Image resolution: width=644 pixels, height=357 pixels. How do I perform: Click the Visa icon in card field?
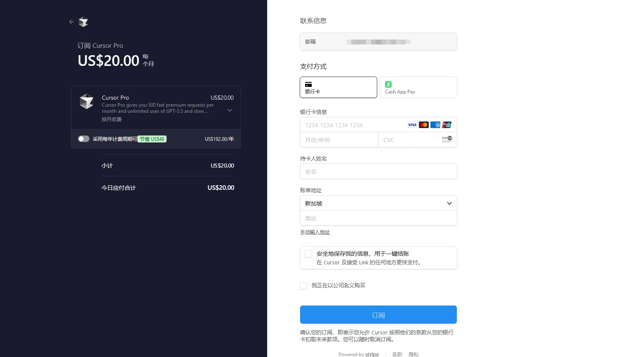[x=412, y=125]
